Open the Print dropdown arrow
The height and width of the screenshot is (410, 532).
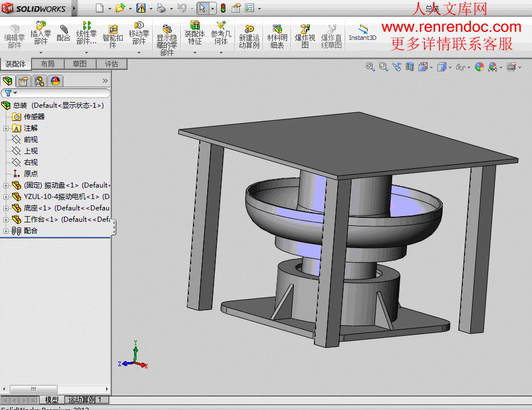[x=171, y=9]
